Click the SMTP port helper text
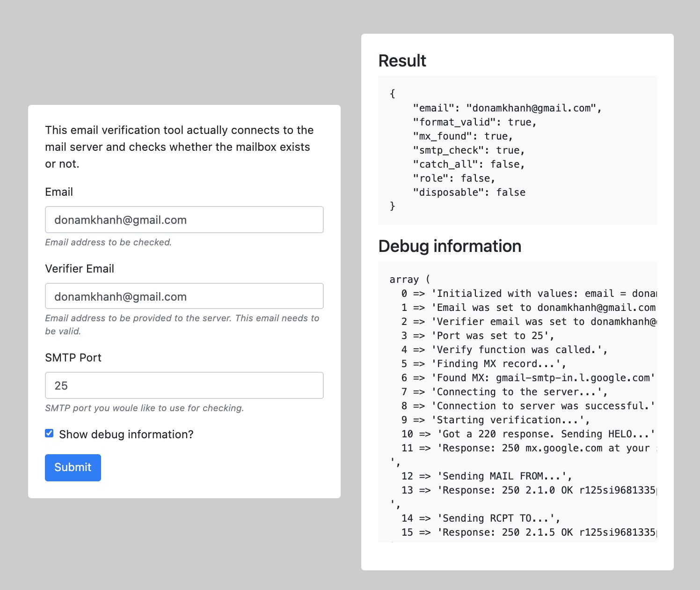Image resolution: width=700 pixels, height=590 pixels. pyautogui.click(x=144, y=408)
